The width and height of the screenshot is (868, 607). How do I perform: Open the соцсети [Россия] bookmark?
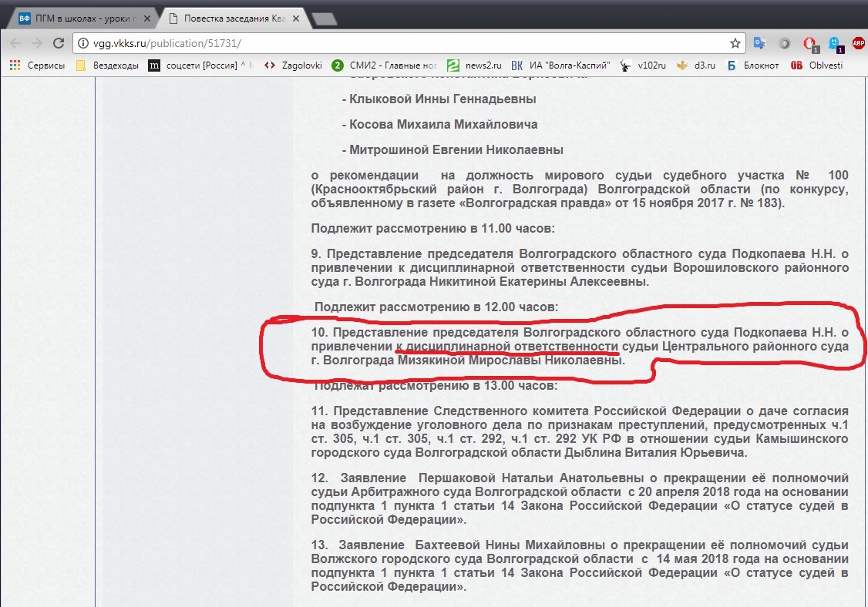click(x=200, y=65)
